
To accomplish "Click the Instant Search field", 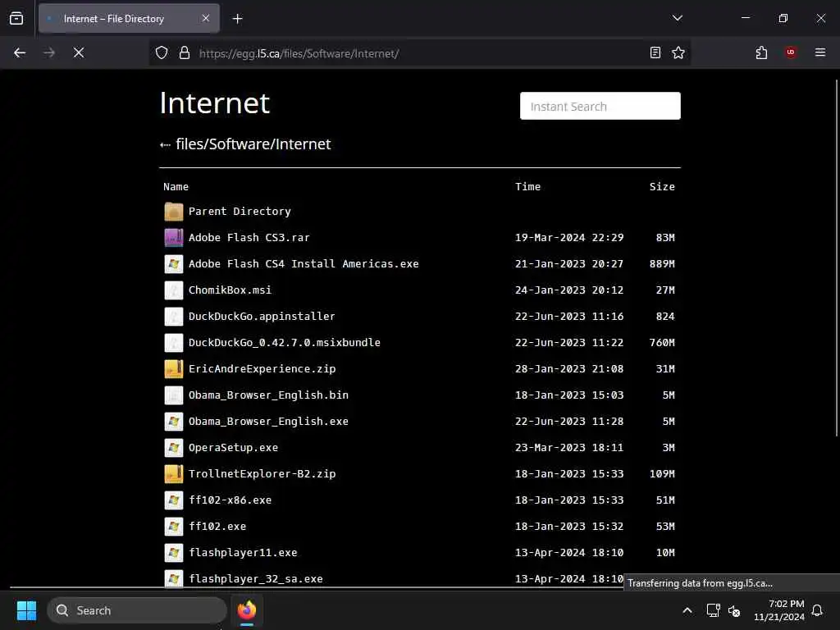I will tap(600, 106).
